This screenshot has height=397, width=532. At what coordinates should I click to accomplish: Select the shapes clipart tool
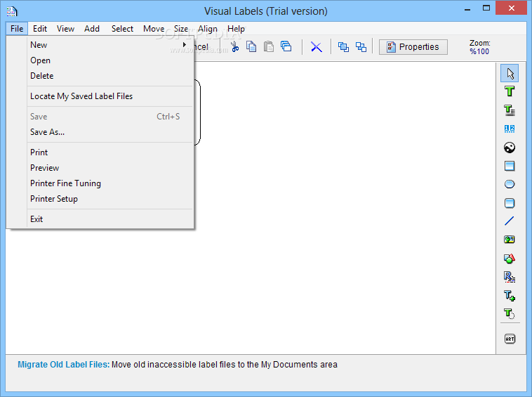pyautogui.click(x=510, y=259)
